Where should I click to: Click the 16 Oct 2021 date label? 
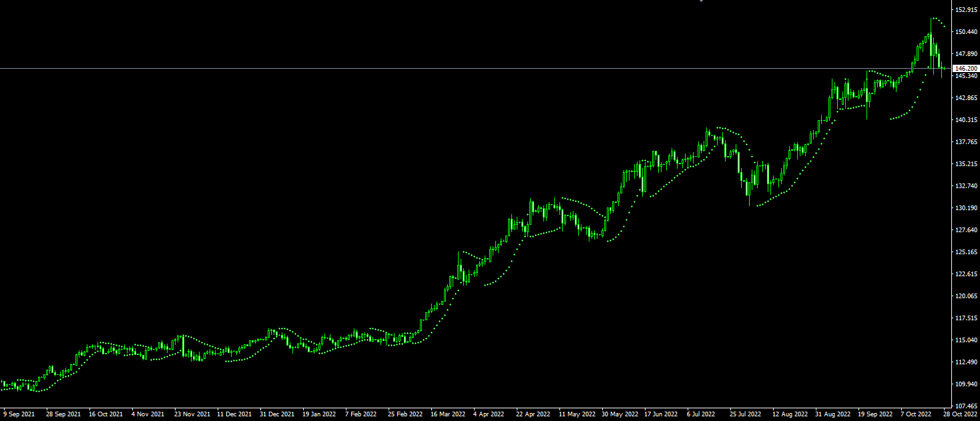coord(105,414)
